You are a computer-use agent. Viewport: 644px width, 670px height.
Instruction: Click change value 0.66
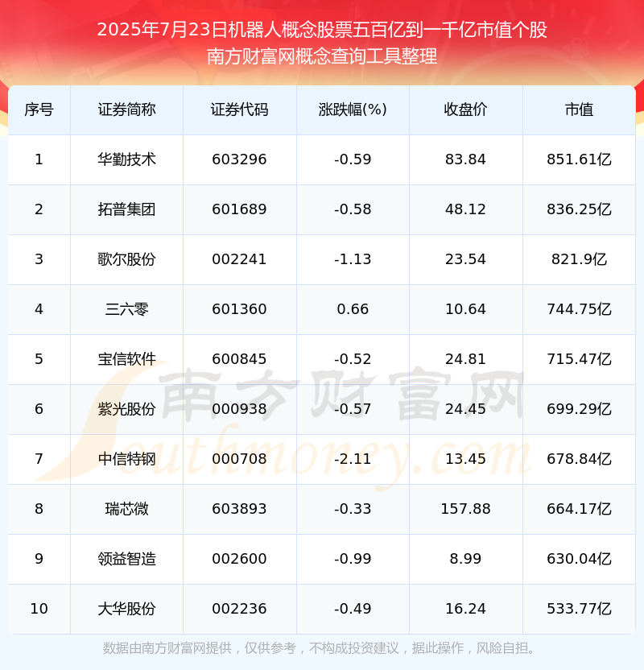pyautogui.click(x=353, y=309)
